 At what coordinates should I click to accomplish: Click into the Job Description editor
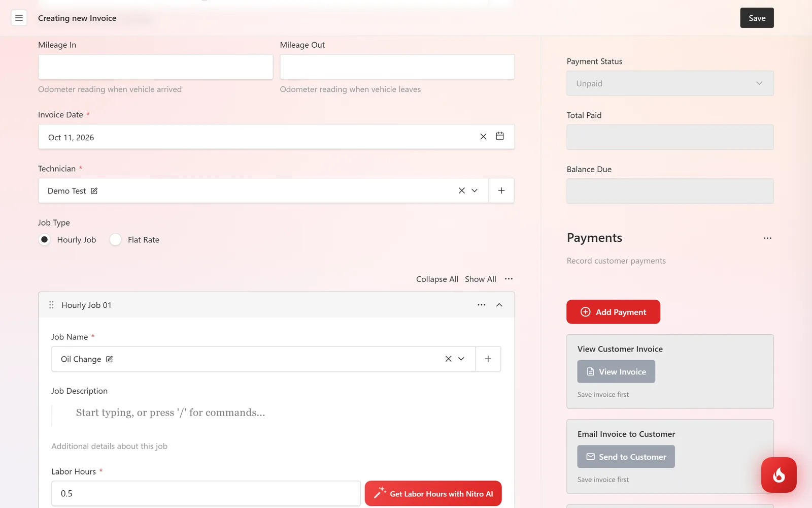pos(276,412)
